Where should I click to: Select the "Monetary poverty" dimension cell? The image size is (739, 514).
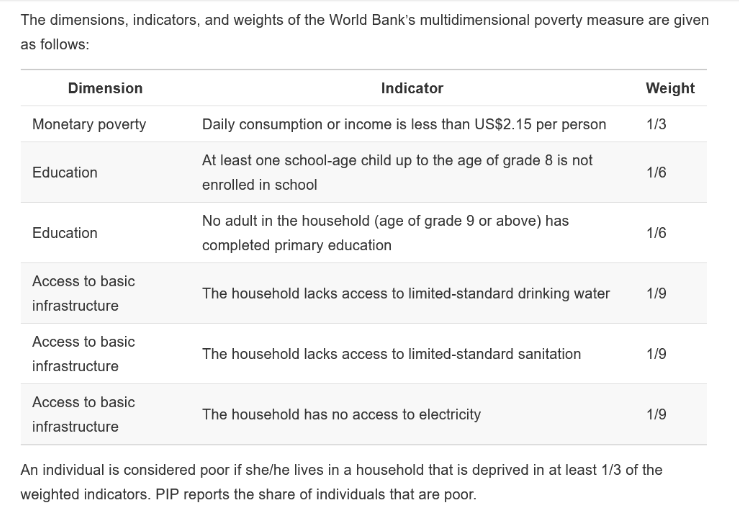[89, 124]
